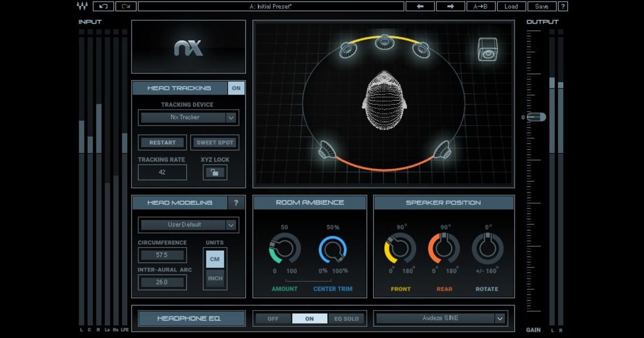The width and height of the screenshot is (644, 338).
Task: Click the ROTATE label
Action: [x=487, y=289]
